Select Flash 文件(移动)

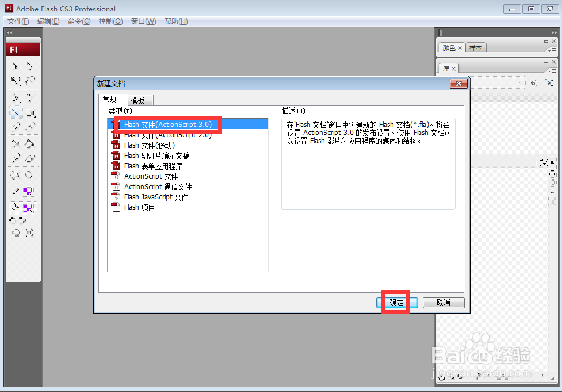(188, 145)
